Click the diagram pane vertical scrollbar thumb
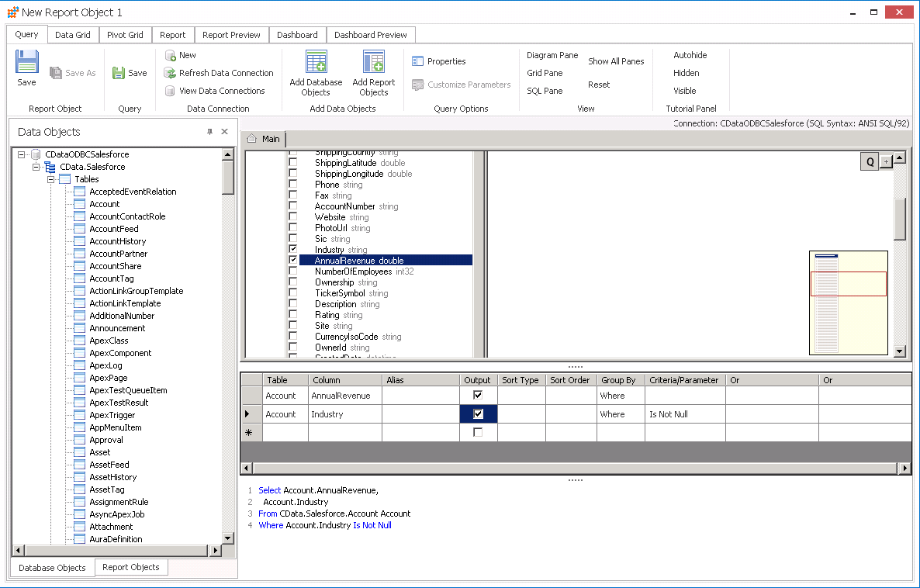The height and width of the screenshot is (588, 920). [x=900, y=220]
